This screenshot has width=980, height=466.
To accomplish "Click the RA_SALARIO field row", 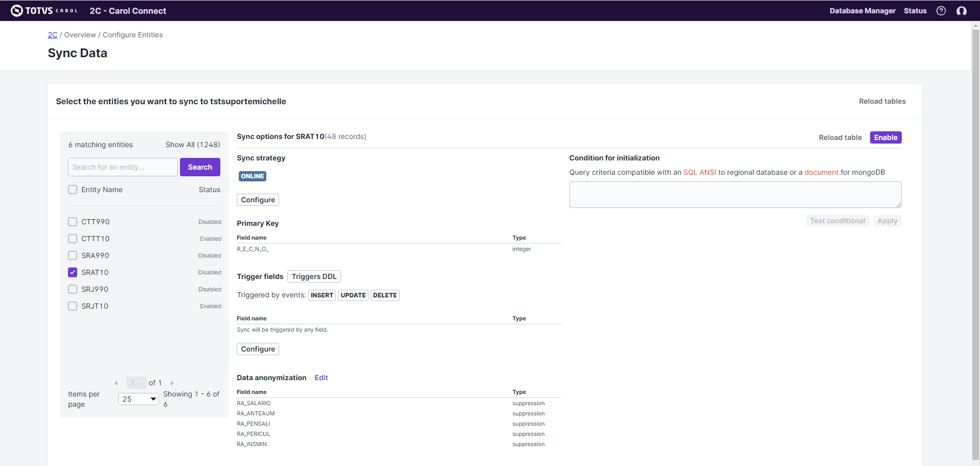I will [399, 403].
